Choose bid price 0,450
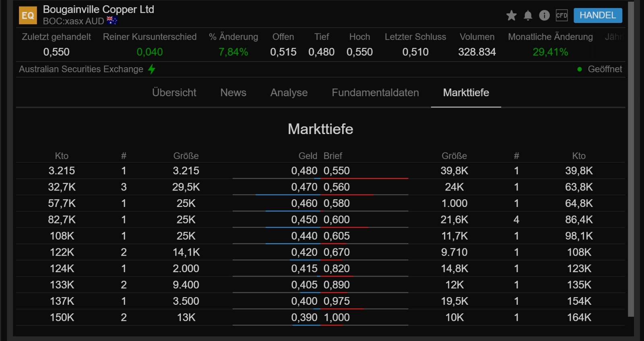 [x=304, y=220]
